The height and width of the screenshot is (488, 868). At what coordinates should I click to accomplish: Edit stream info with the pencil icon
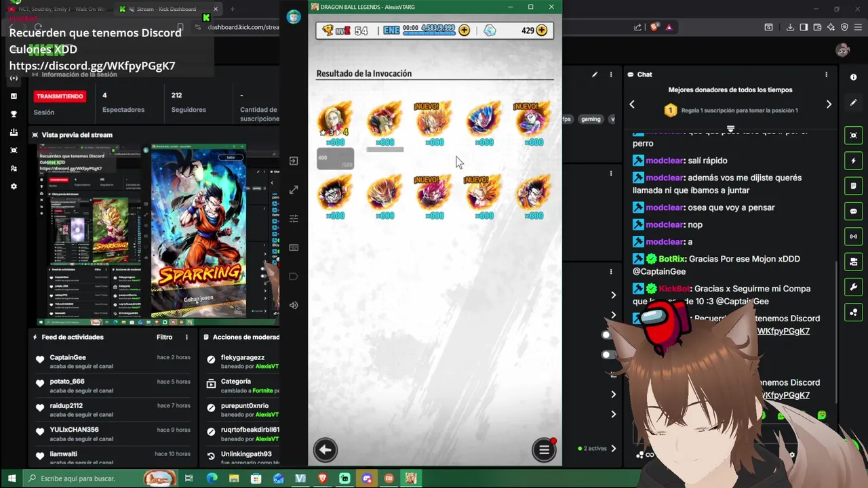[595, 75]
